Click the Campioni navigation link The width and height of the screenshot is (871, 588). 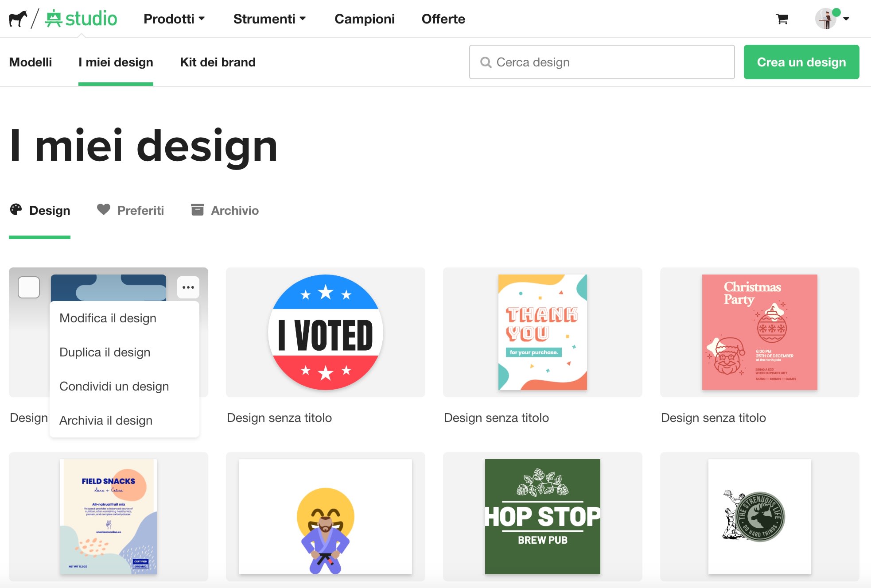[x=365, y=19]
